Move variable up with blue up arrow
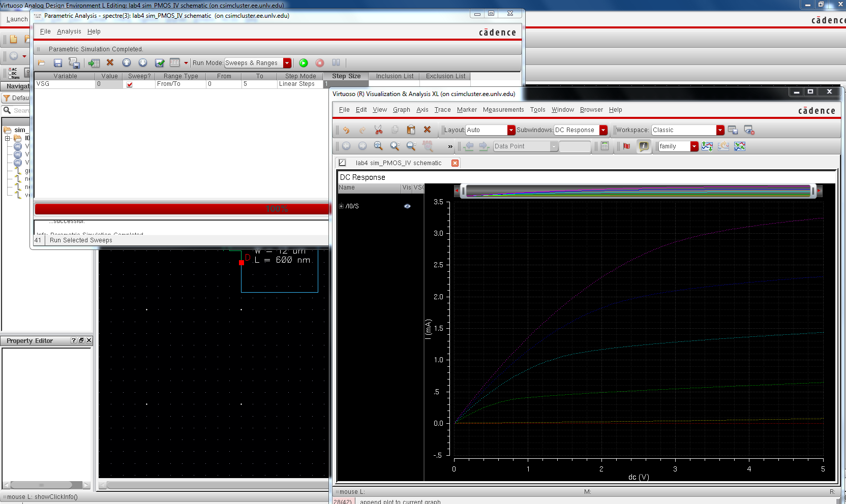Screen dimensions: 846x504 pyautogui.click(x=127, y=62)
